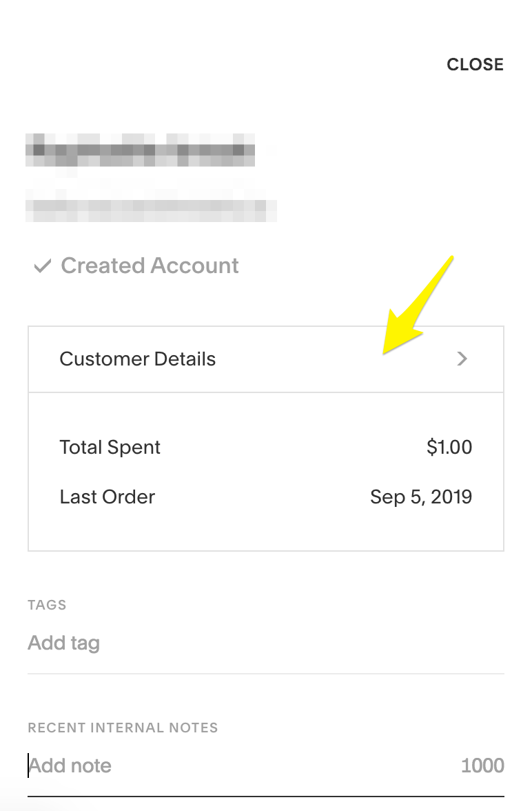The width and height of the screenshot is (532, 811).
Task: Click the RECENT INTERNAL NOTES heading
Action: pyautogui.click(x=123, y=728)
